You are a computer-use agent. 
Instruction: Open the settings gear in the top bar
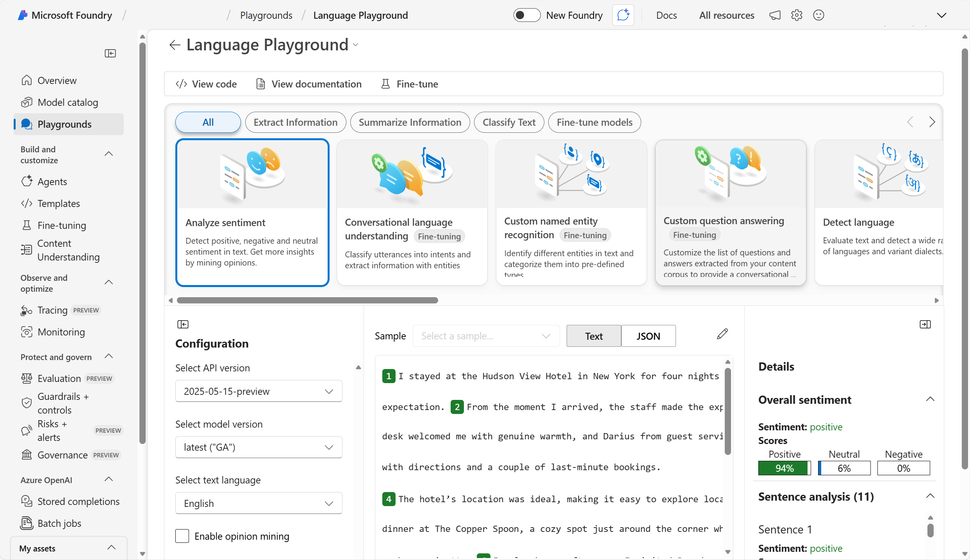[796, 15]
